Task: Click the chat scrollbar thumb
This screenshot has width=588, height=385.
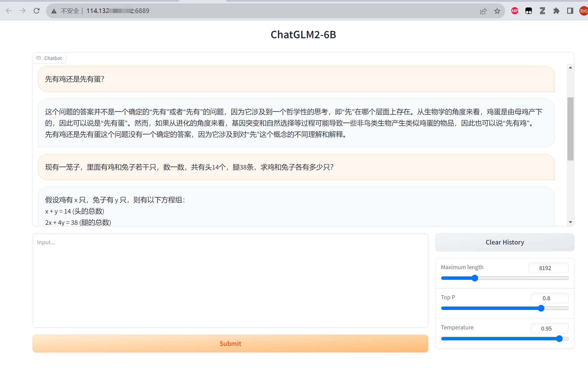Action: tap(570, 129)
